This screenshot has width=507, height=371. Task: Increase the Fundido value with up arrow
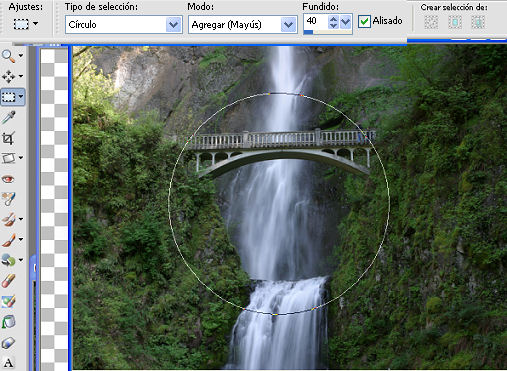tap(333, 18)
